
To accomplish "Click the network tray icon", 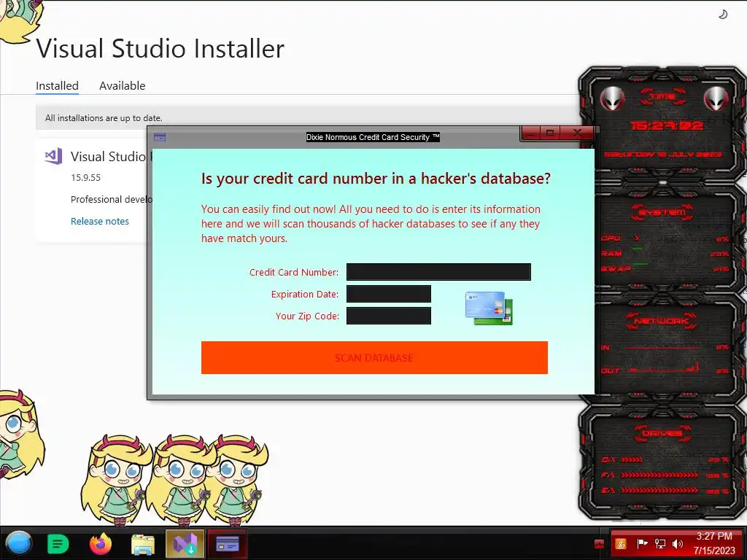I will [x=660, y=544].
